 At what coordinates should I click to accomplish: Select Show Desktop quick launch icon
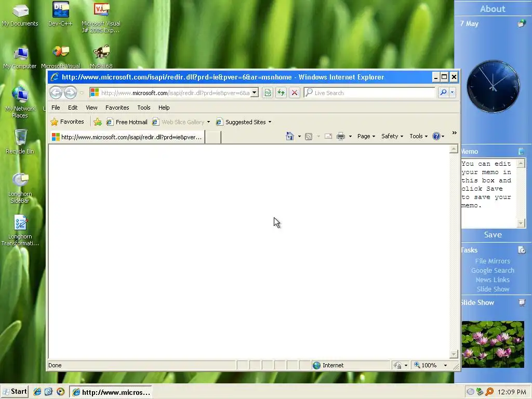click(x=48, y=392)
